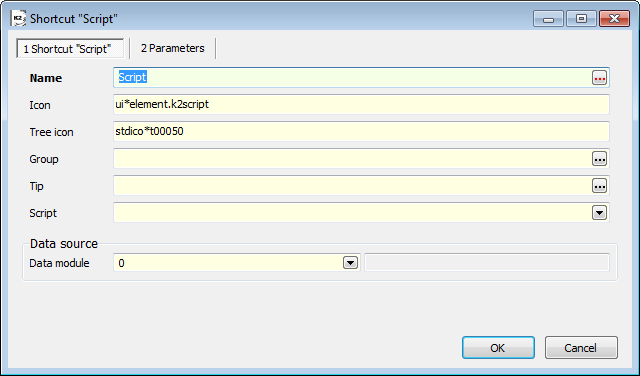Open the red ellipsis button beside Name
Image resolution: width=640 pixels, height=376 pixels.
pyautogui.click(x=599, y=78)
